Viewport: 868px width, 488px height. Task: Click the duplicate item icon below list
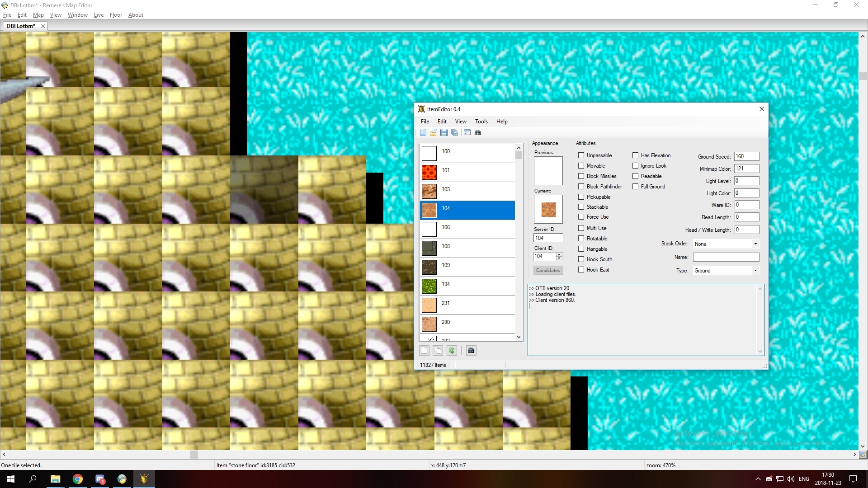[x=438, y=351]
